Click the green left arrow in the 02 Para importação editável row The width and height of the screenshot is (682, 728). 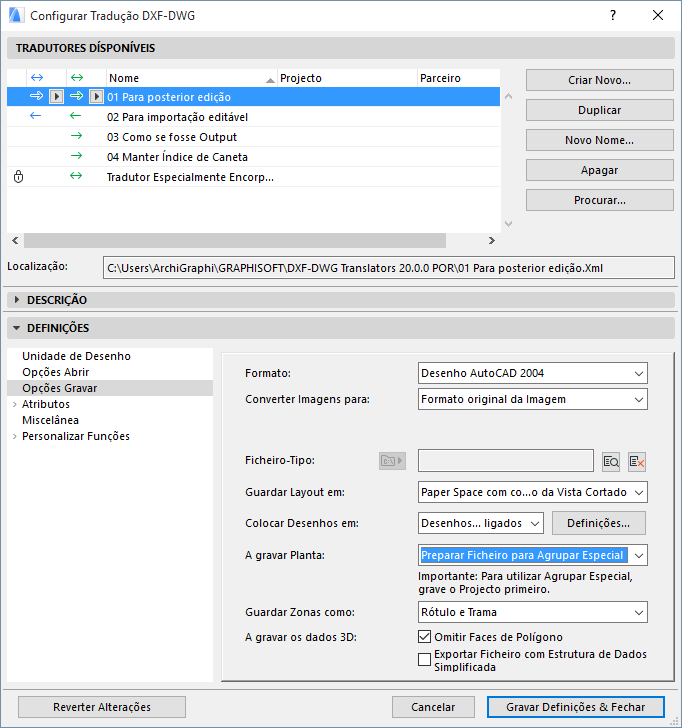click(76, 116)
